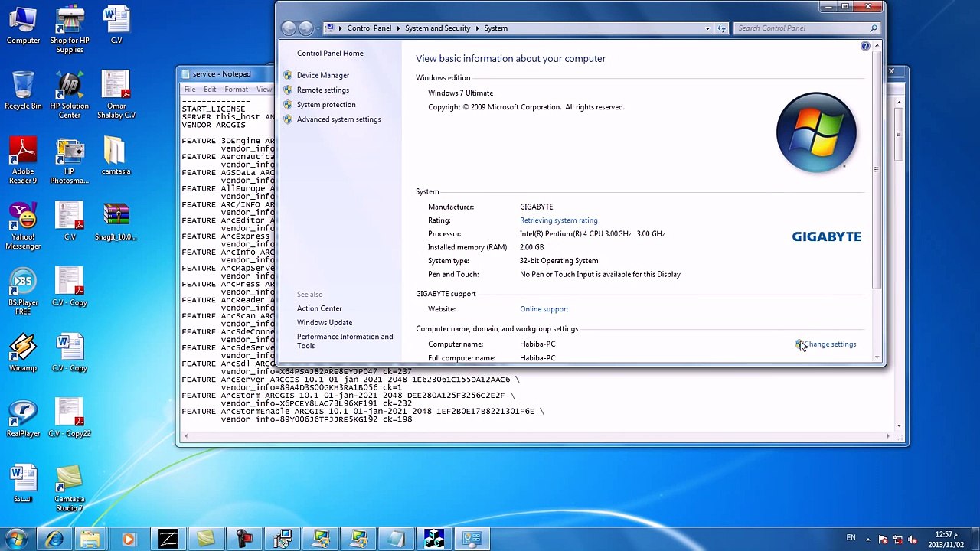Click Retrieving system rating link
The height and width of the screenshot is (551, 980).
pyautogui.click(x=558, y=220)
